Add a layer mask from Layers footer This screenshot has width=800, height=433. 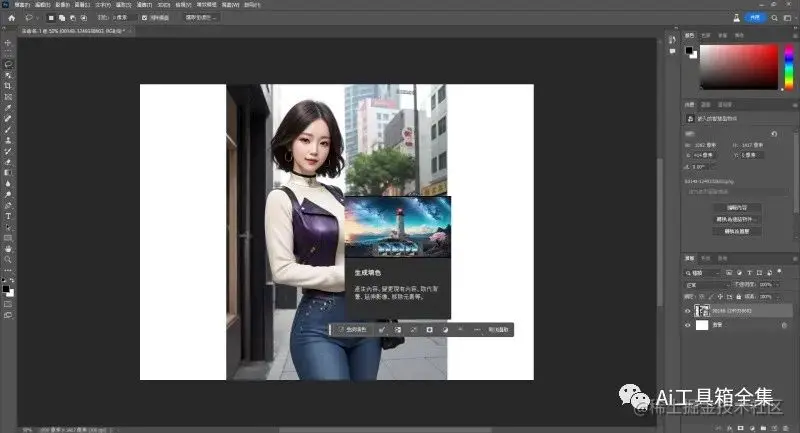(741, 428)
